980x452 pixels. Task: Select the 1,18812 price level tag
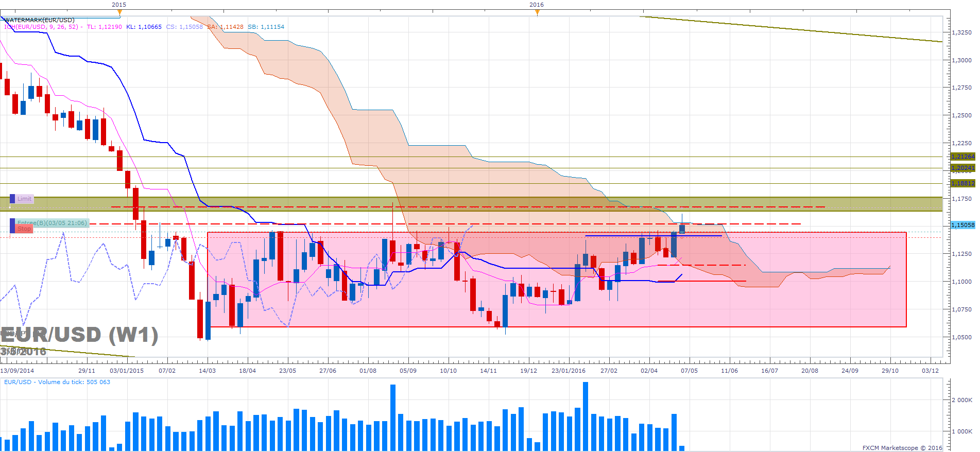(x=962, y=183)
